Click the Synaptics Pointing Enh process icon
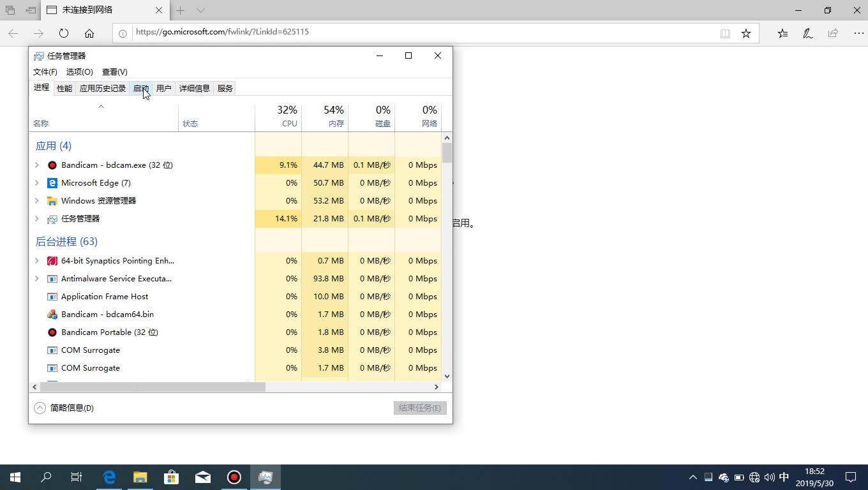868x490 pixels. tap(52, 261)
